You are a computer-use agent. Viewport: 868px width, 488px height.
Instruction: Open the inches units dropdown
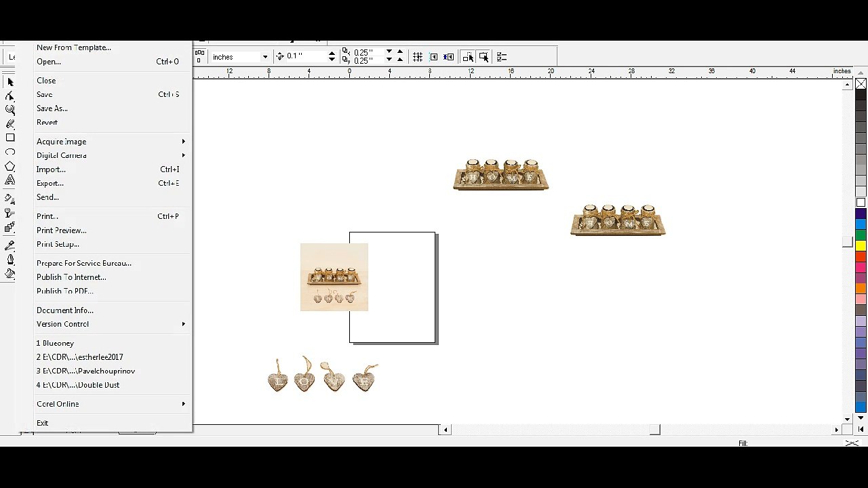coord(264,57)
